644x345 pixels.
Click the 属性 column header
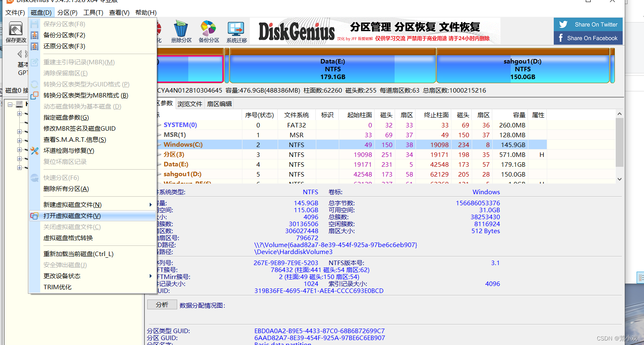538,115
